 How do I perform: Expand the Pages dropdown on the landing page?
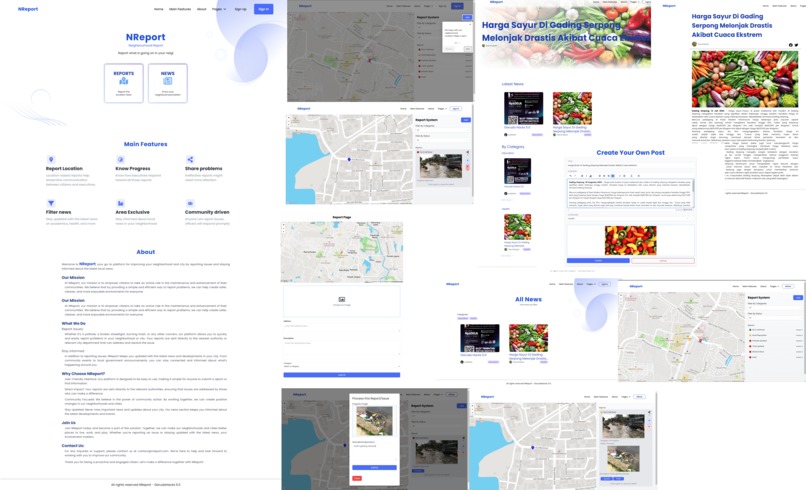pyautogui.click(x=219, y=9)
